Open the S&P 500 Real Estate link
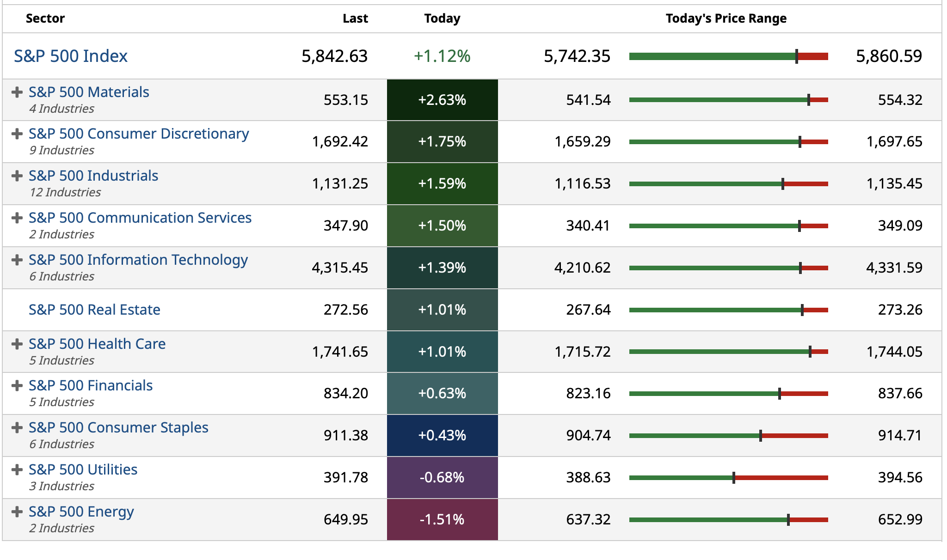This screenshot has height=560, width=947. [94, 310]
